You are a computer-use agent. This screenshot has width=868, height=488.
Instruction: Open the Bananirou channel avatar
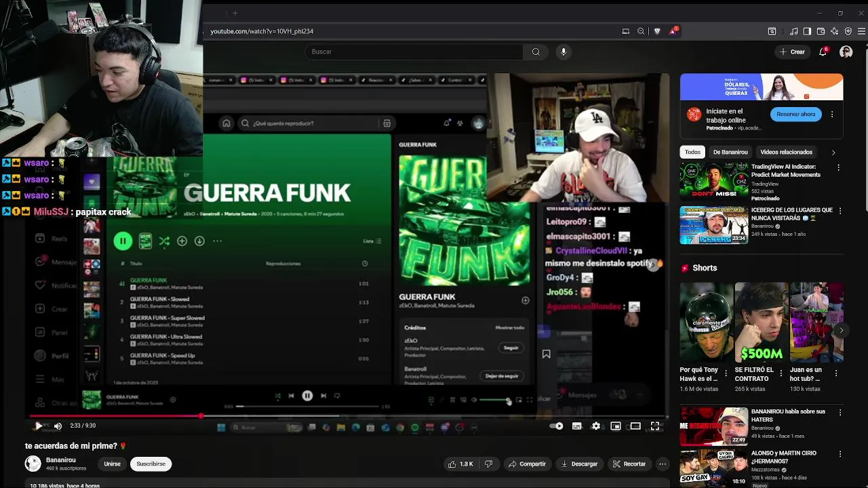click(x=33, y=464)
